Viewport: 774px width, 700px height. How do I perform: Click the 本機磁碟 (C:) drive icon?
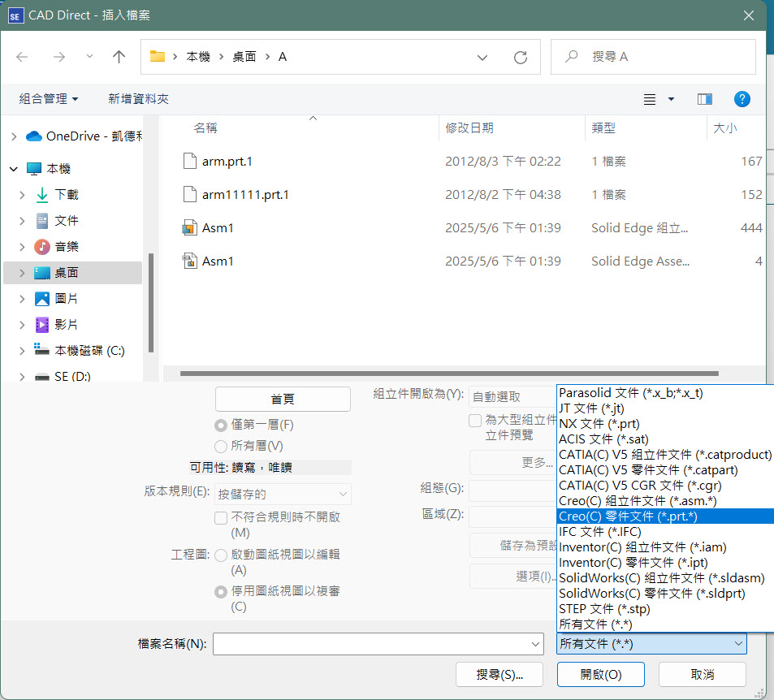click(42, 349)
